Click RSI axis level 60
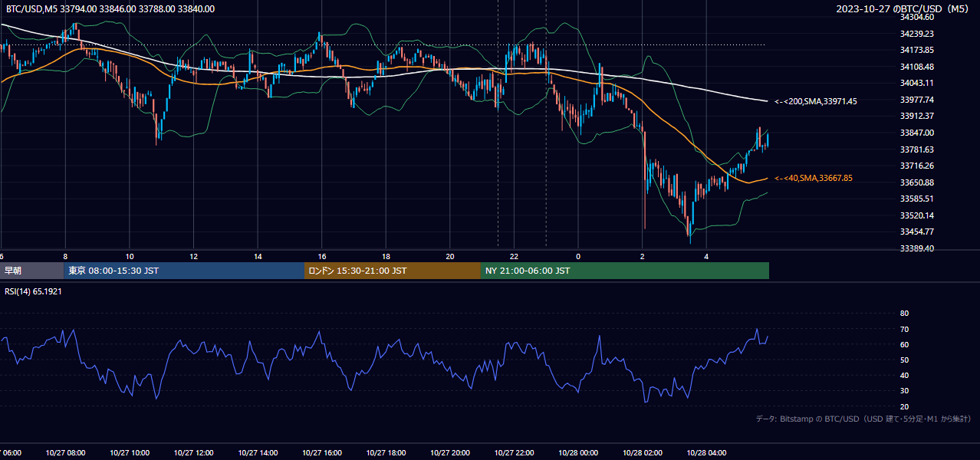The image size is (980, 460). [x=904, y=344]
